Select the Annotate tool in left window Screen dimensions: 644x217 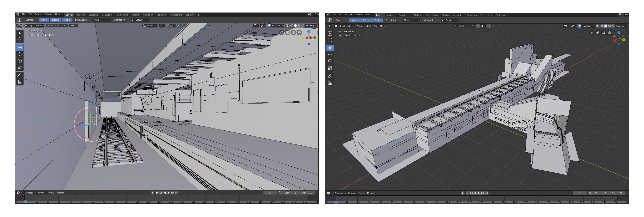click(20, 75)
